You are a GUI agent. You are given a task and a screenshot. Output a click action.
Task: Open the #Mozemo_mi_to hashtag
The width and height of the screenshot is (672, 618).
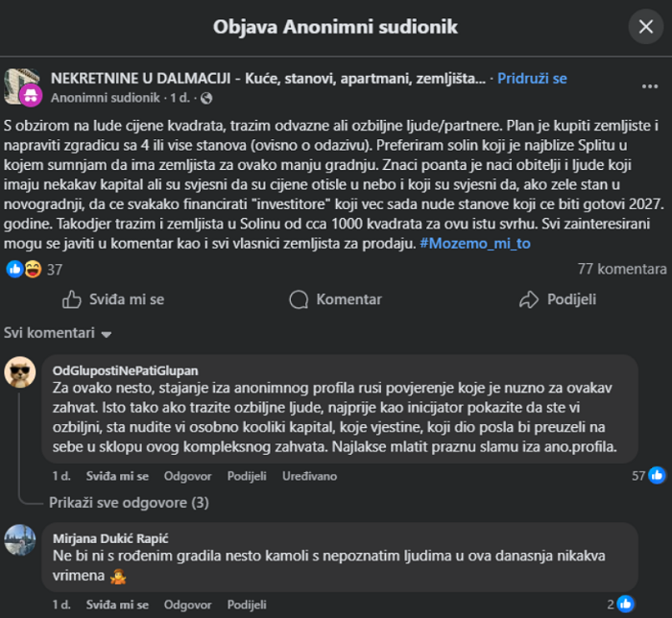point(475,244)
